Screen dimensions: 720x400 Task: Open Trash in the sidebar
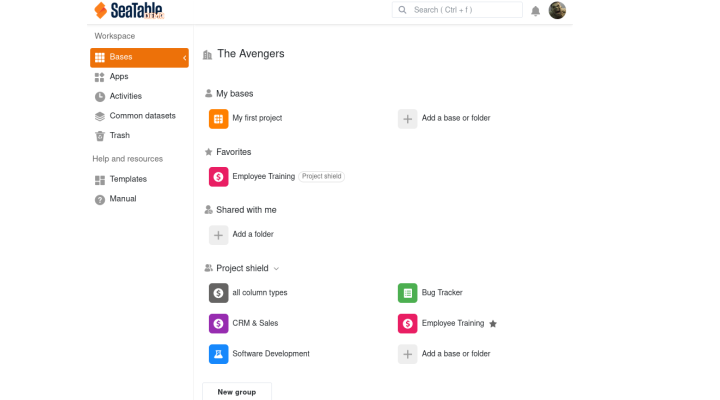(x=119, y=135)
